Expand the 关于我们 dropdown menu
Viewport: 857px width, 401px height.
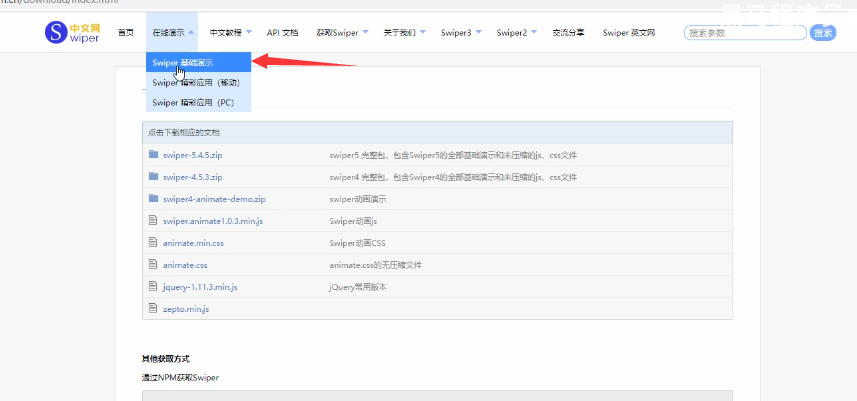tap(404, 33)
